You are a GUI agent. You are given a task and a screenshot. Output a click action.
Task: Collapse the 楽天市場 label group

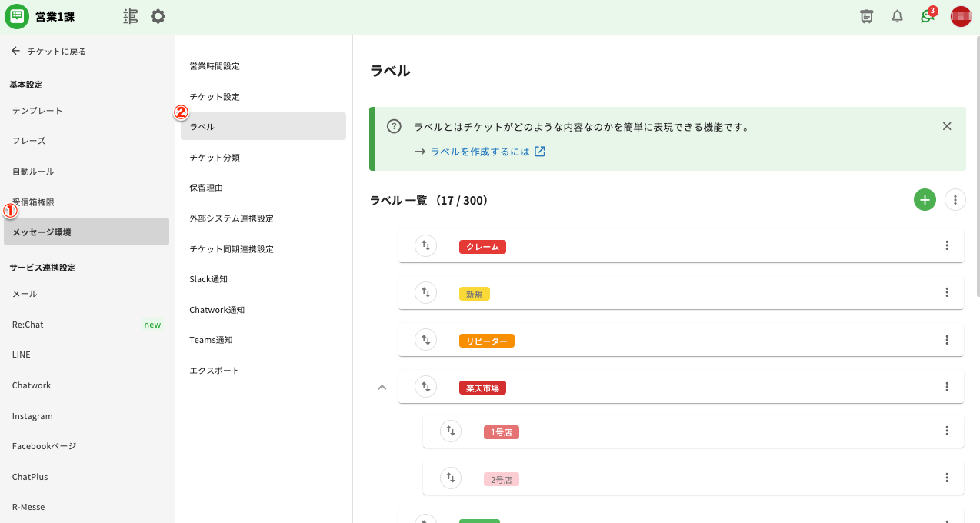[x=382, y=387]
